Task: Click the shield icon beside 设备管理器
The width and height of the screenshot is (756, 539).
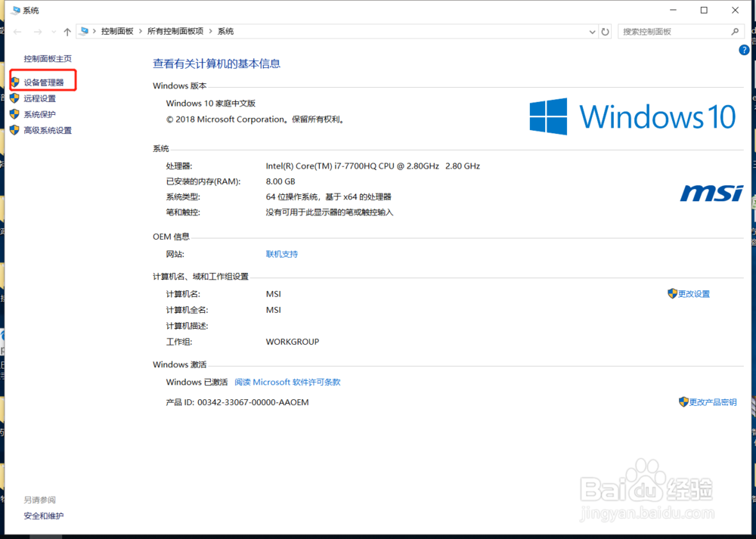Action: click(x=16, y=80)
